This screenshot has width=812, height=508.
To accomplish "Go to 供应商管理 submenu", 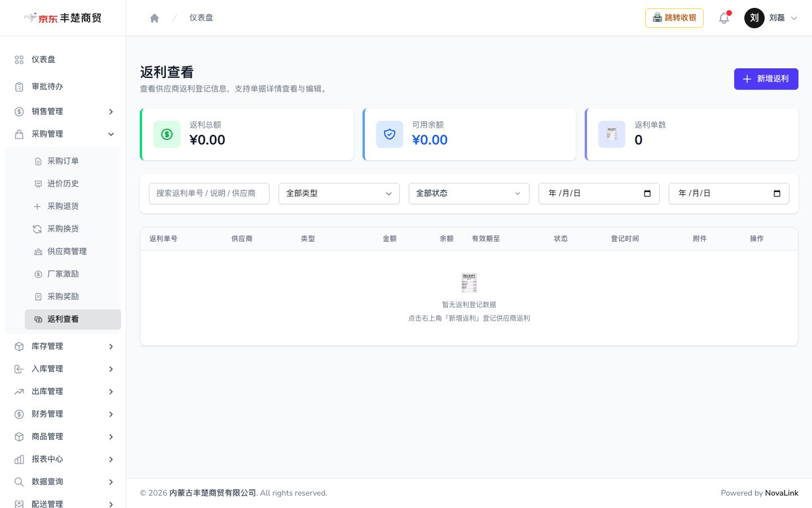I will (73, 251).
